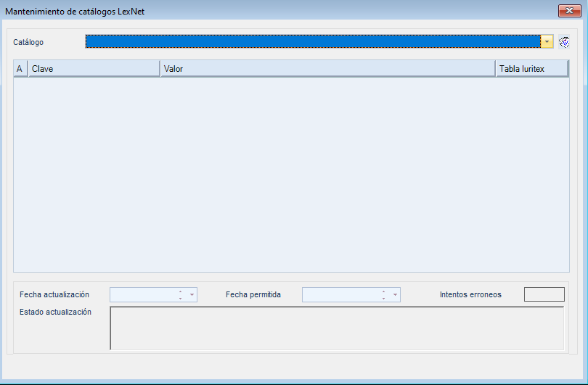Sort by the Clave column header
Viewport: 588px width, 385px height.
click(94, 69)
